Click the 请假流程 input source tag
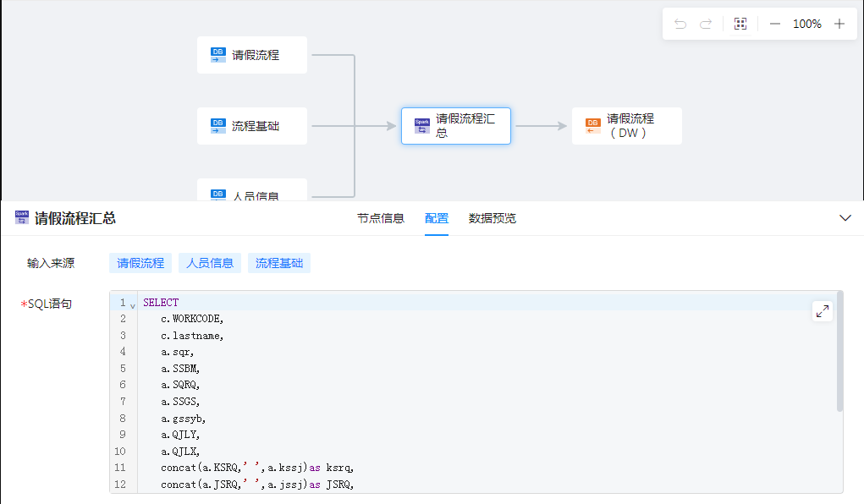 pos(140,263)
